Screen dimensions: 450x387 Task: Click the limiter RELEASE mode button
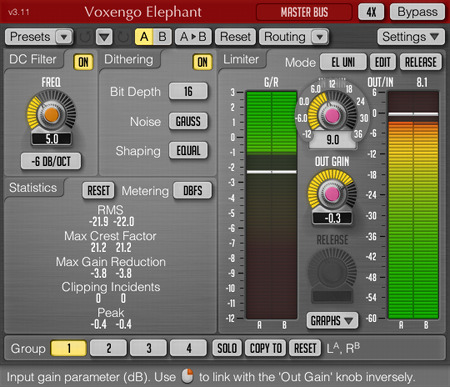click(x=421, y=62)
